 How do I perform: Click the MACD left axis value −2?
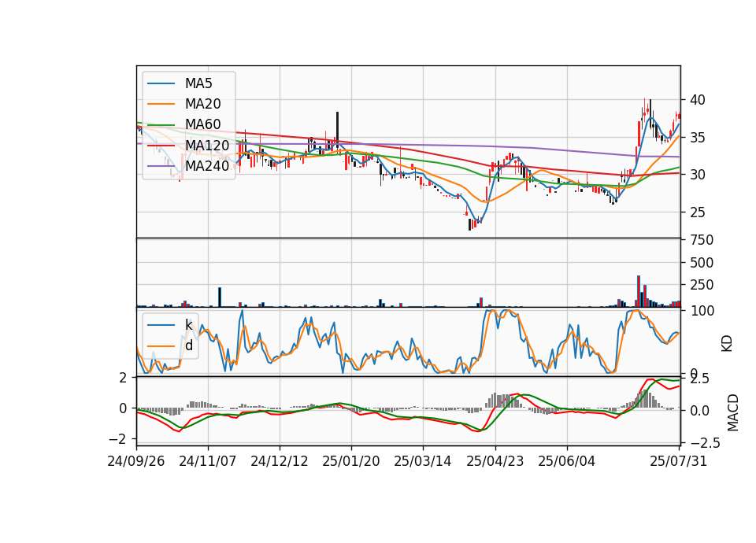pos(118,439)
